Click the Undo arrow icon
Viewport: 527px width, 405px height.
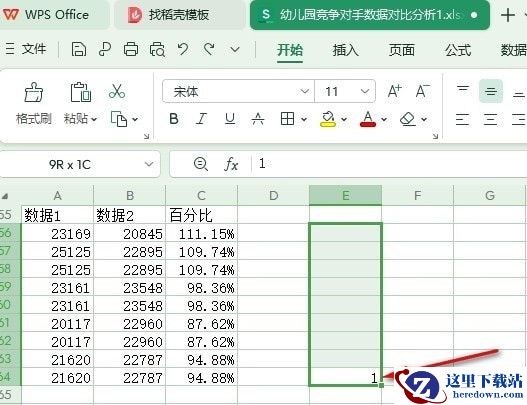pyautogui.click(x=183, y=49)
